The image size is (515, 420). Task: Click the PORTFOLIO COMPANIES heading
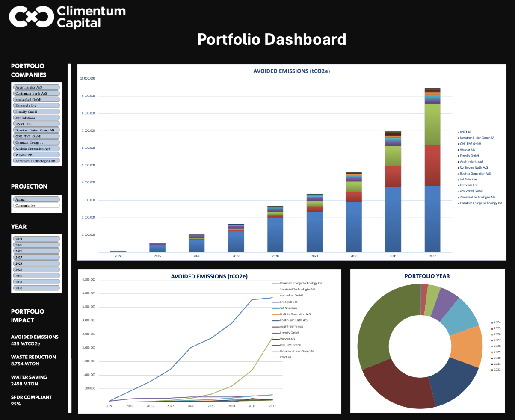(x=29, y=70)
